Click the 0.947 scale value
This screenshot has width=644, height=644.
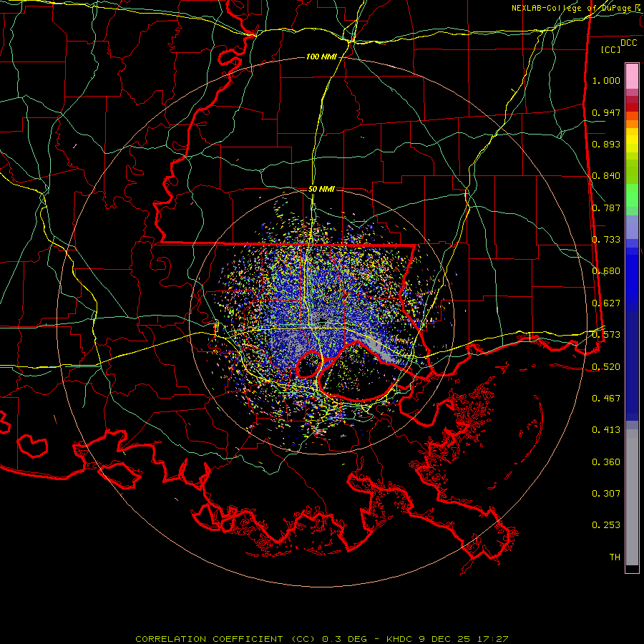(x=606, y=112)
